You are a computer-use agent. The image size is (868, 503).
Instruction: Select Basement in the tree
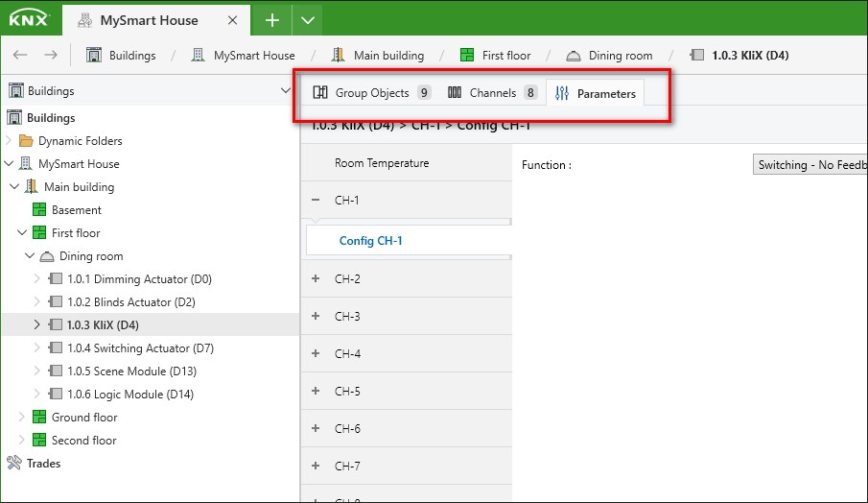click(77, 210)
